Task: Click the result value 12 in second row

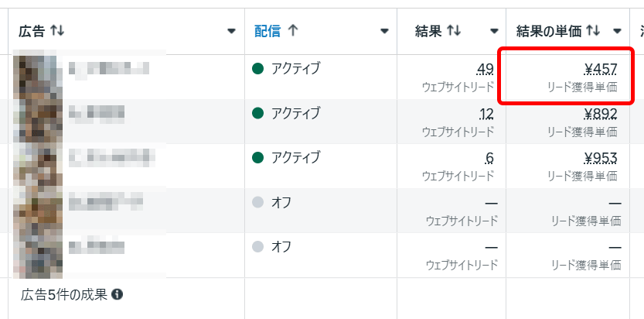Action: click(x=486, y=115)
